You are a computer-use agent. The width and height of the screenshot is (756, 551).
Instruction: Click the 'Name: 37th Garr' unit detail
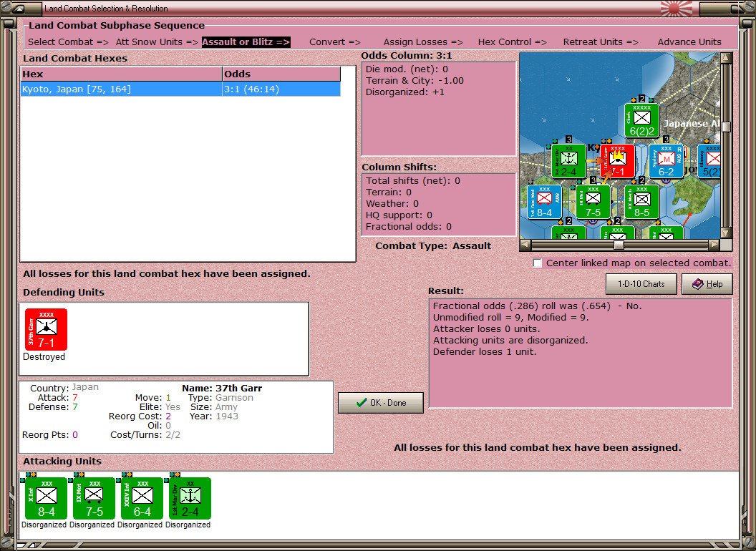pos(222,388)
